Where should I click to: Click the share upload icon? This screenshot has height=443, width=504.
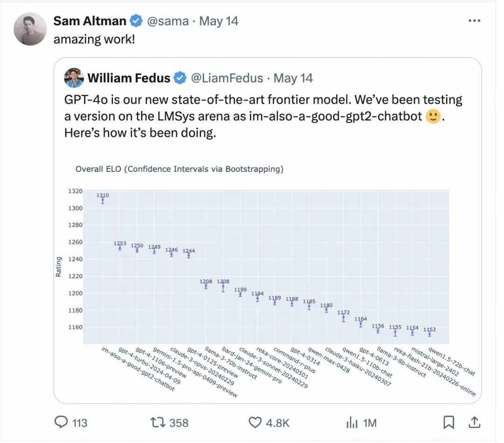(x=474, y=422)
